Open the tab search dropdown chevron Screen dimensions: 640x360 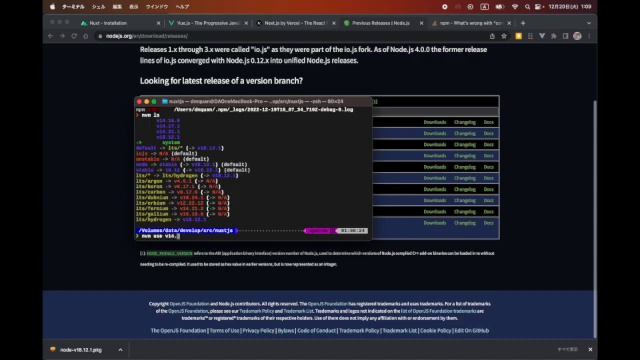(x=589, y=23)
